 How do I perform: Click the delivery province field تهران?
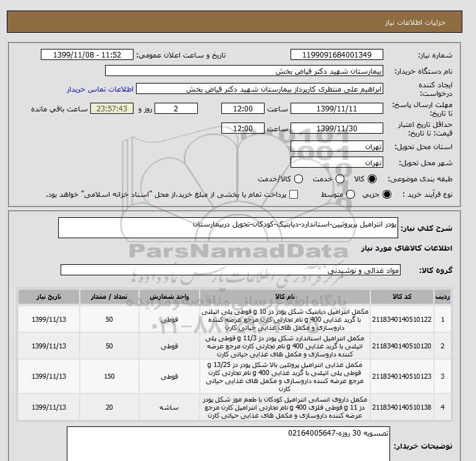coord(337,147)
